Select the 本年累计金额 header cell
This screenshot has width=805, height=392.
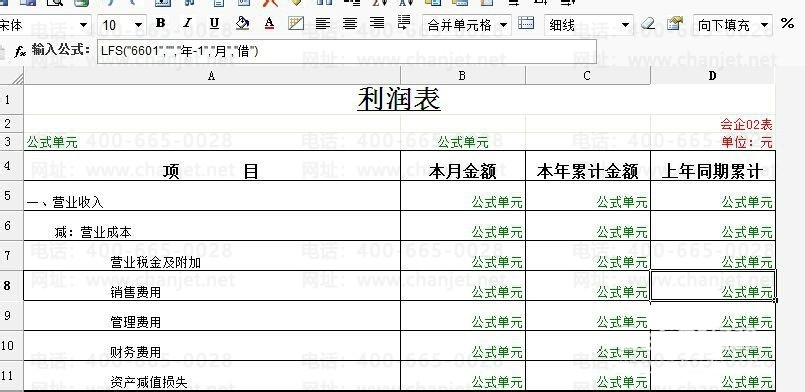(x=587, y=166)
